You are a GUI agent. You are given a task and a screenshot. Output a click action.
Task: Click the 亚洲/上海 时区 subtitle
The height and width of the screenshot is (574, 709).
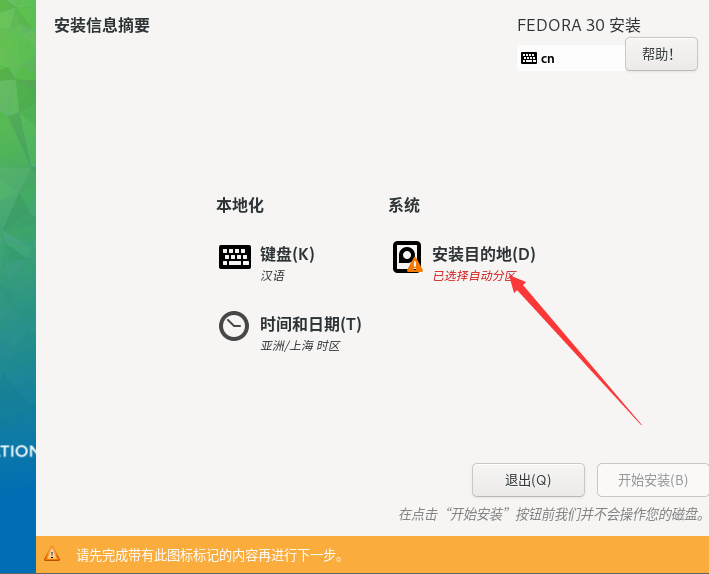pos(300,346)
